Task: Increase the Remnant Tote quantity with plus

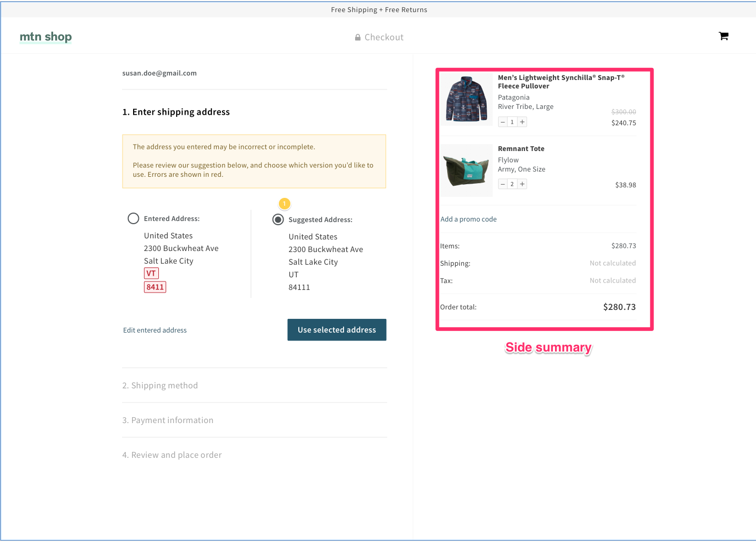Action: pos(521,184)
